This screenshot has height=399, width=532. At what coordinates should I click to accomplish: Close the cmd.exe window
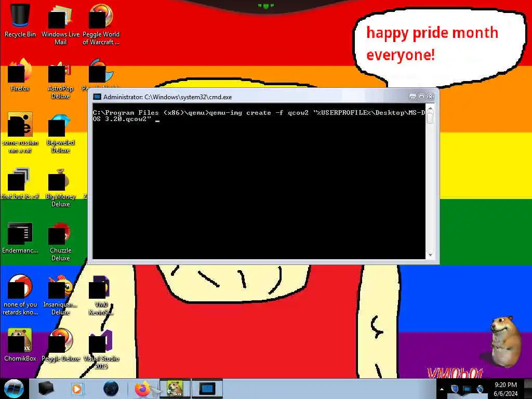(x=431, y=97)
